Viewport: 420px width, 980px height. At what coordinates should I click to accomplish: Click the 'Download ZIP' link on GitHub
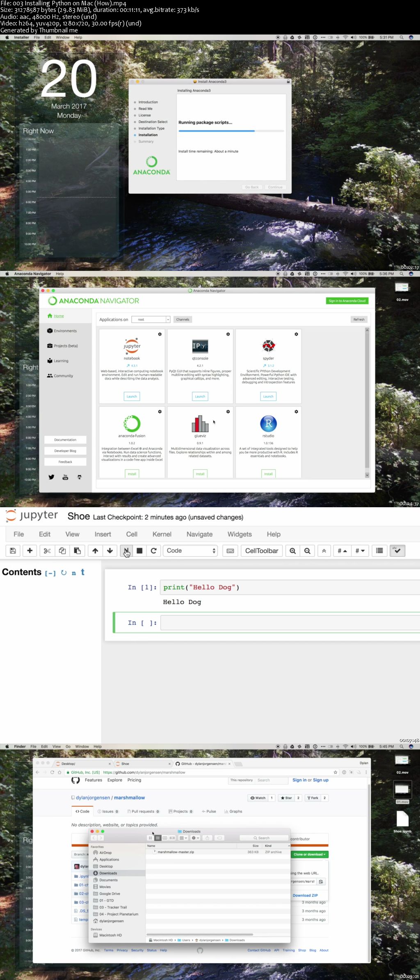(x=305, y=895)
